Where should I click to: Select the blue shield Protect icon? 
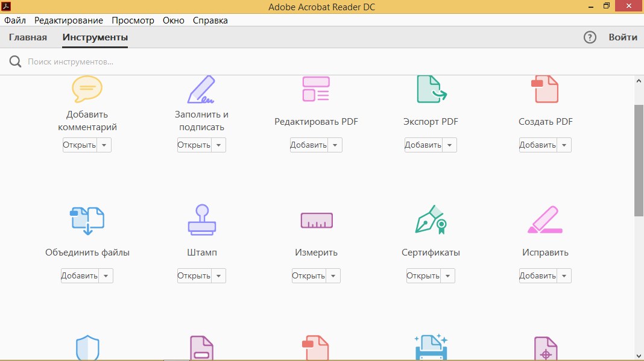(x=87, y=348)
